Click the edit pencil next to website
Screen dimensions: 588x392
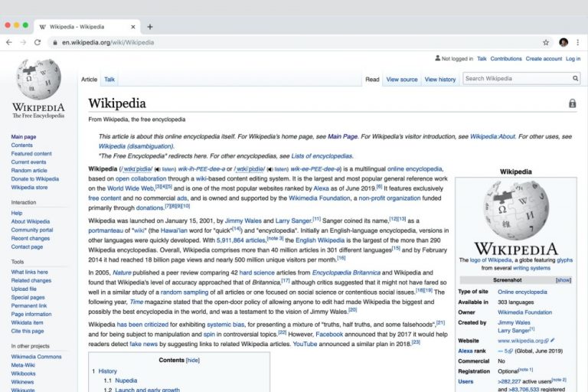(x=553, y=341)
